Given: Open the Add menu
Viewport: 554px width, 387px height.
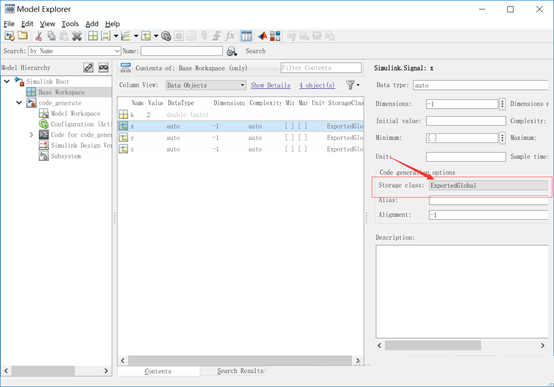Looking at the screenshot, I should [92, 24].
